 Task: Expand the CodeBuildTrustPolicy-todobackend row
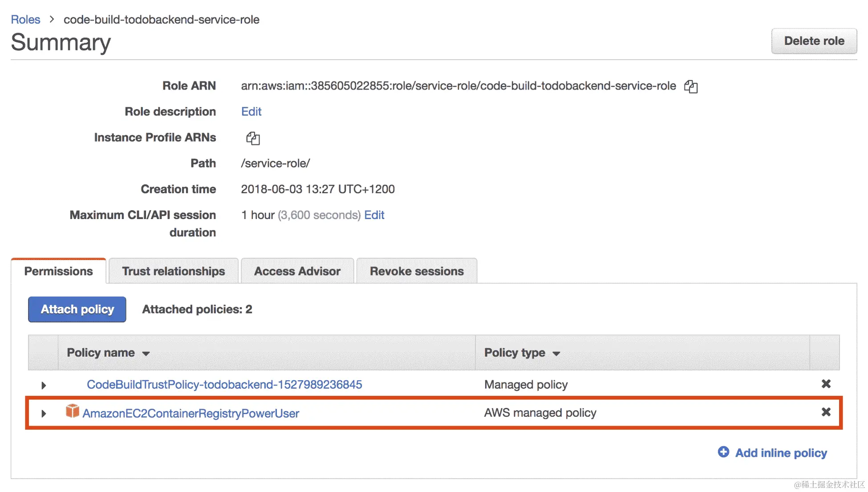(44, 385)
